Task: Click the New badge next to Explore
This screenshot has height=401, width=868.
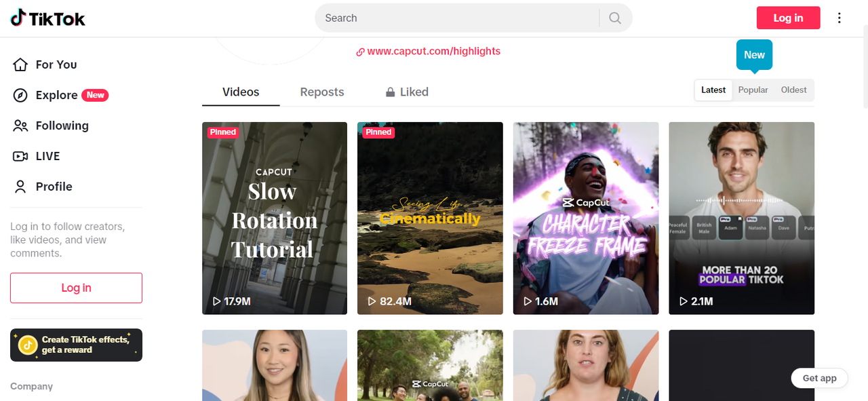Action: 96,95
